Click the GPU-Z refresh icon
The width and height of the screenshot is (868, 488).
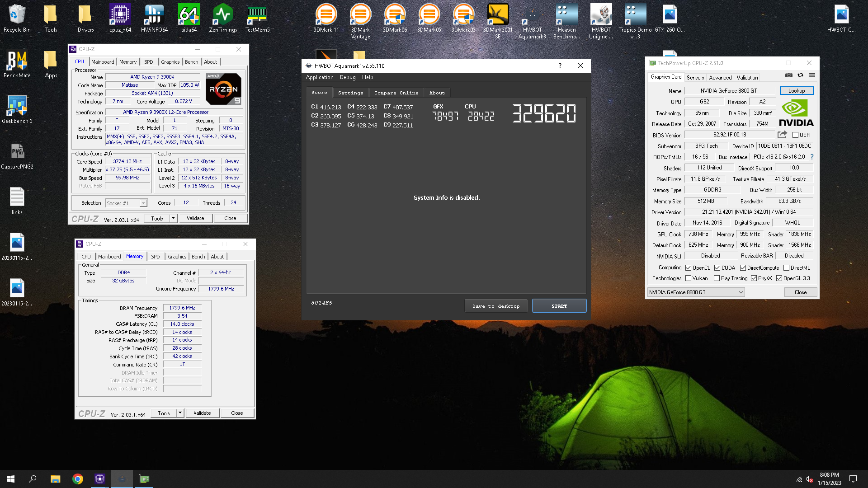(800, 75)
